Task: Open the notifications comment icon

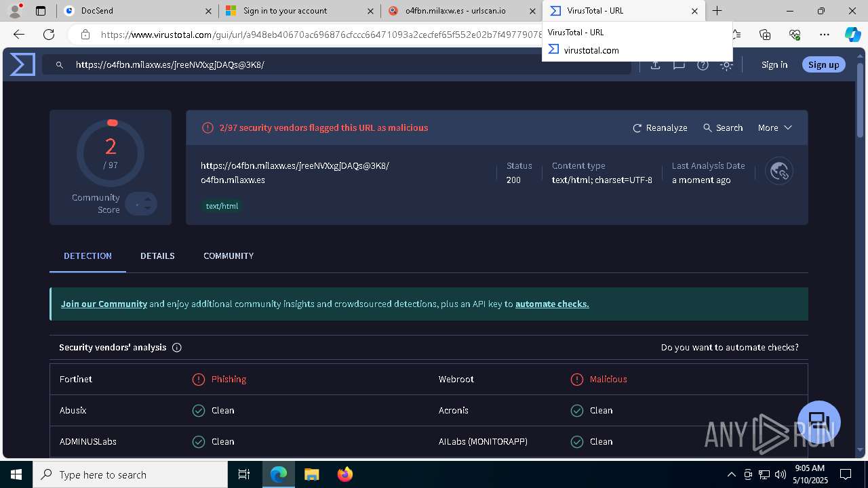Action: point(679,65)
